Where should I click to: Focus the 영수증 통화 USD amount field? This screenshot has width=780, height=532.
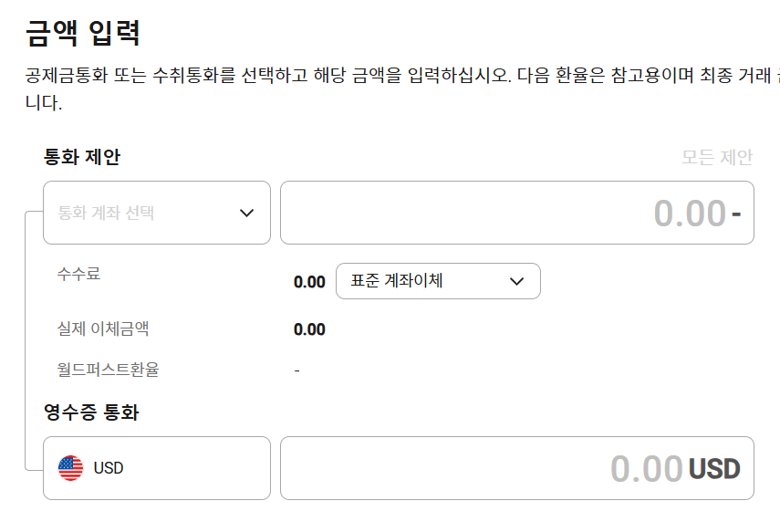click(517, 468)
